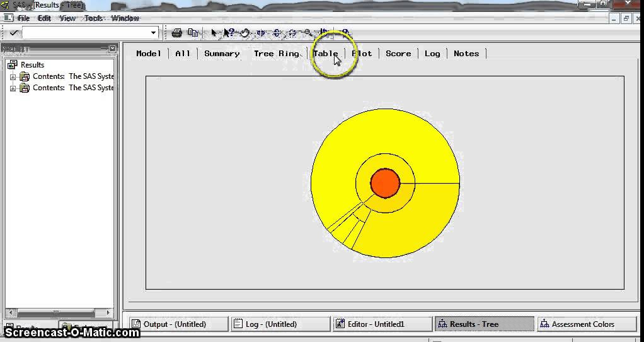This screenshot has height=342, width=644.
Task: Select the magnifying glass zoom tool
Action: (x=308, y=33)
